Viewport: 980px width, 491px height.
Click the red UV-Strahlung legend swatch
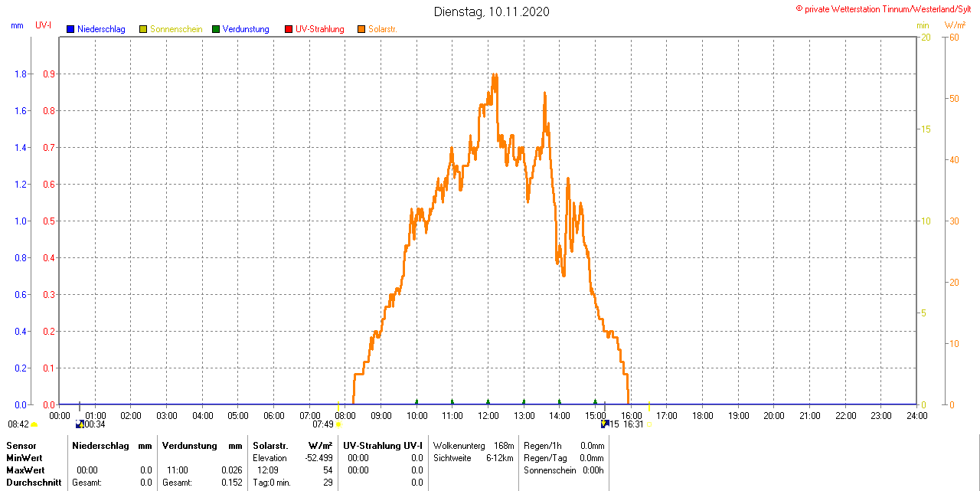coord(289,29)
